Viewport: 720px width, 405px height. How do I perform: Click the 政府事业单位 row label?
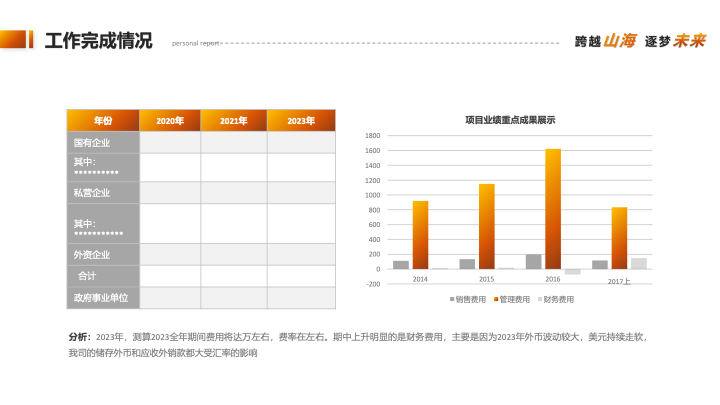[101, 298]
